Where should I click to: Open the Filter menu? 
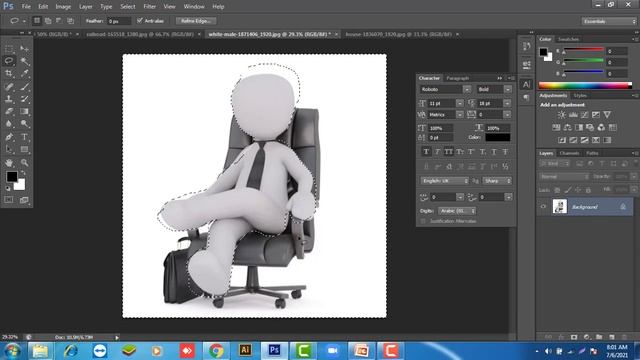click(x=149, y=7)
